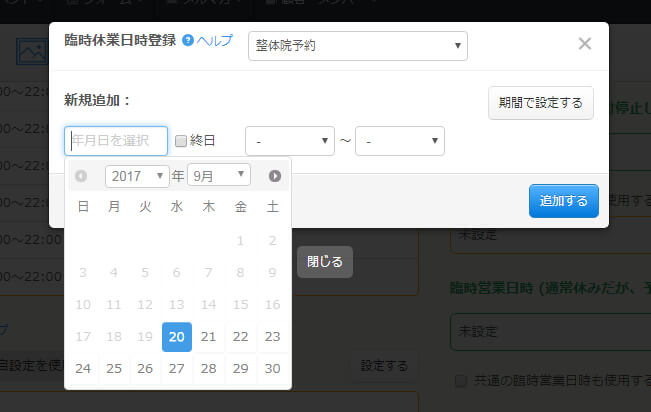The width and height of the screenshot is (651, 412).
Task: Toggle the 終日 all-day checkbox
Action: pyautogui.click(x=181, y=141)
